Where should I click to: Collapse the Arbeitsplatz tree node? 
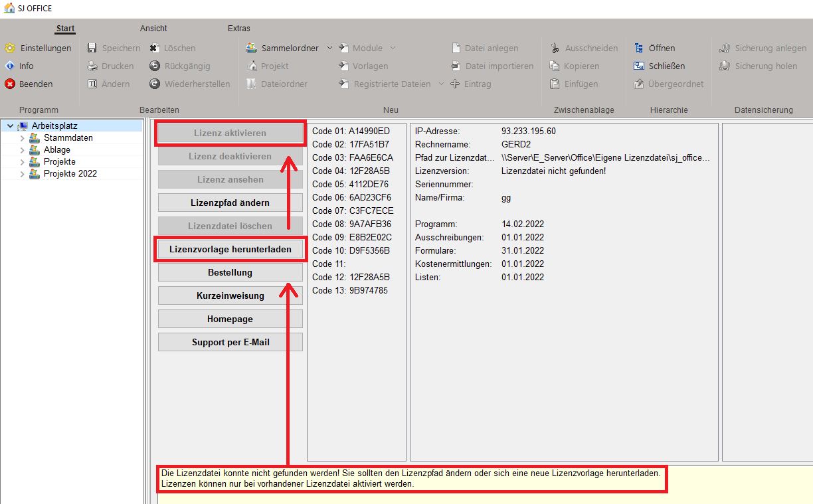pos(10,126)
